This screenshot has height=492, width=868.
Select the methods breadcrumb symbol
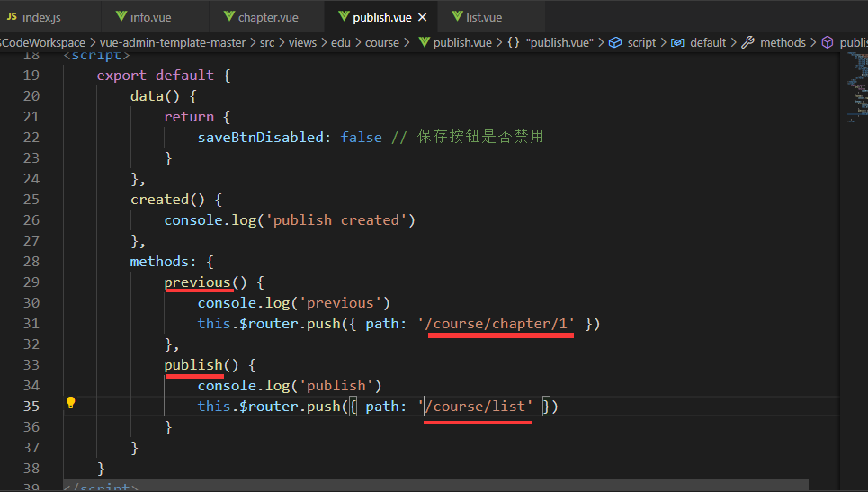click(x=783, y=42)
